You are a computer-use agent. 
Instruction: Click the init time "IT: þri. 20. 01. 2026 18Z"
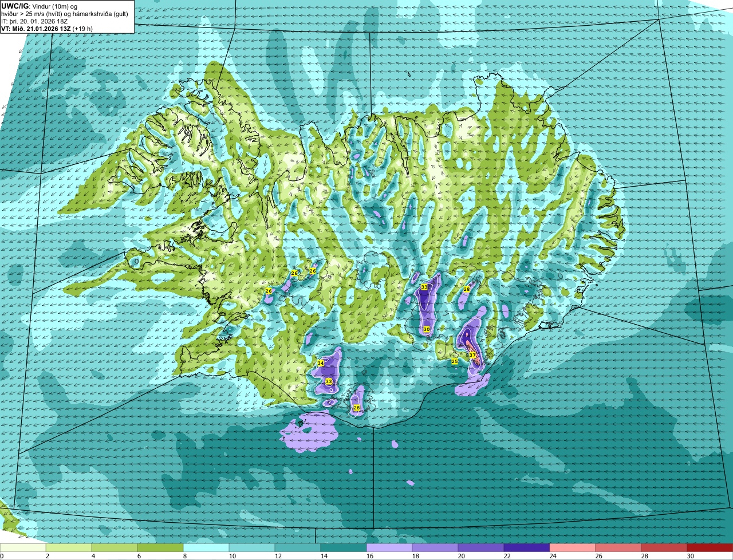[33, 21]
